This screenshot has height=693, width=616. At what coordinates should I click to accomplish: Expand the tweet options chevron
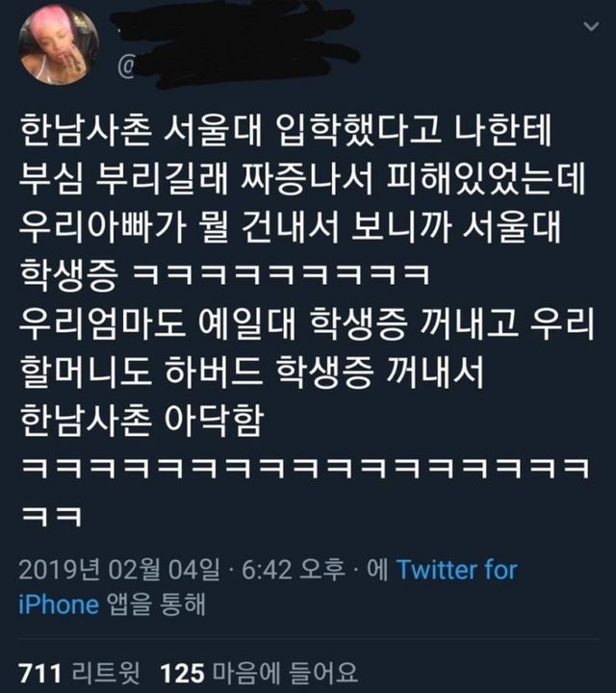point(591,27)
